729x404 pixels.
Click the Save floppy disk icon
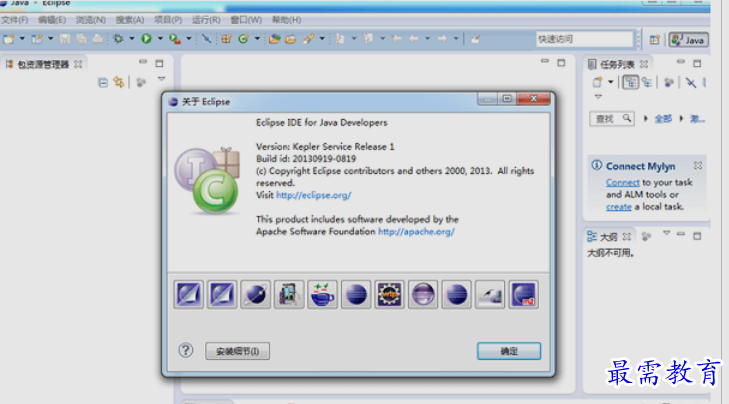pyautogui.click(x=65, y=39)
